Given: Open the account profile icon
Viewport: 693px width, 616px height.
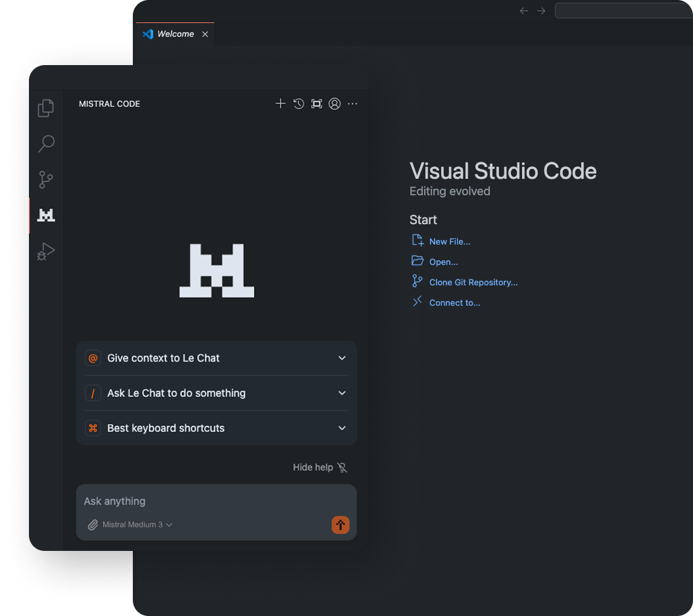Looking at the screenshot, I should 335,104.
